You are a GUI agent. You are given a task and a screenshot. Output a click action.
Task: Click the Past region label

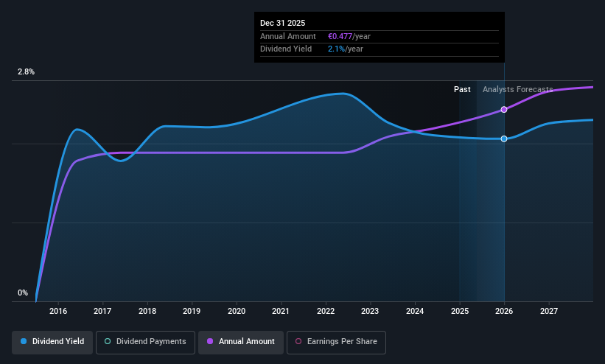(462, 90)
